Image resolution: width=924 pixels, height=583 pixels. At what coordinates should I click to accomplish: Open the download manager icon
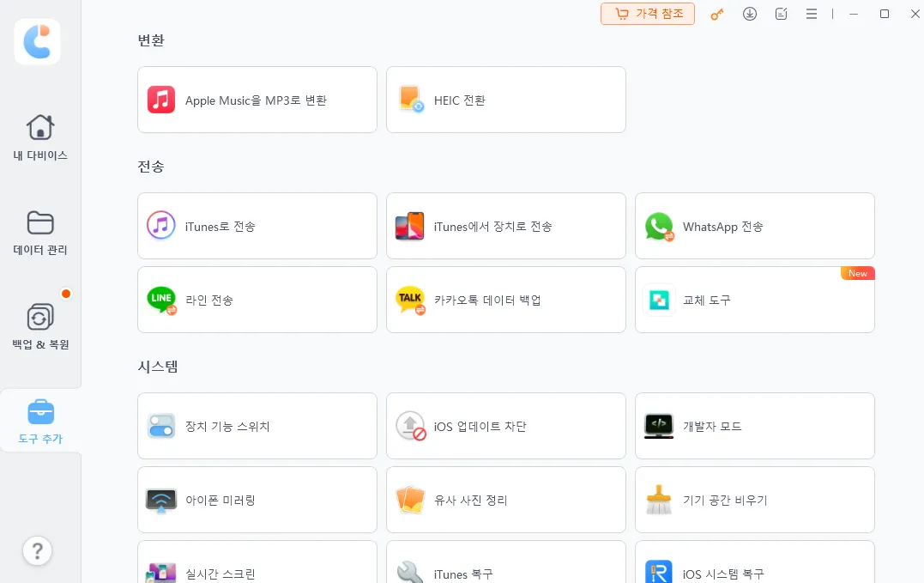pyautogui.click(x=750, y=14)
